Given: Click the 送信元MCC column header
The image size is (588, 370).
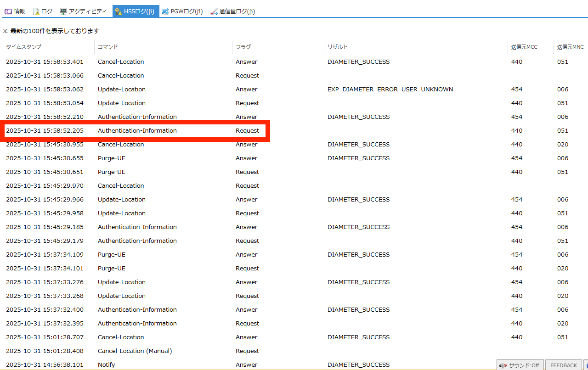Looking at the screenshot, I should pos(524,47).
